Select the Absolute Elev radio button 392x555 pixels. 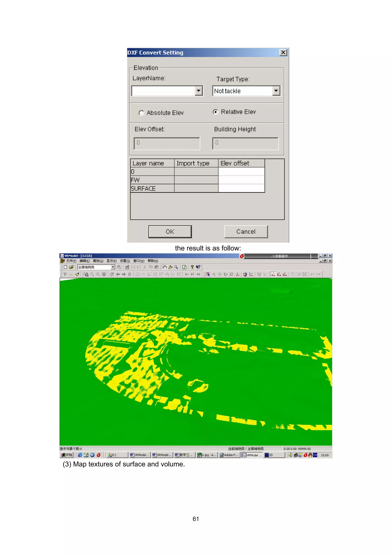[x=141, y=113]
